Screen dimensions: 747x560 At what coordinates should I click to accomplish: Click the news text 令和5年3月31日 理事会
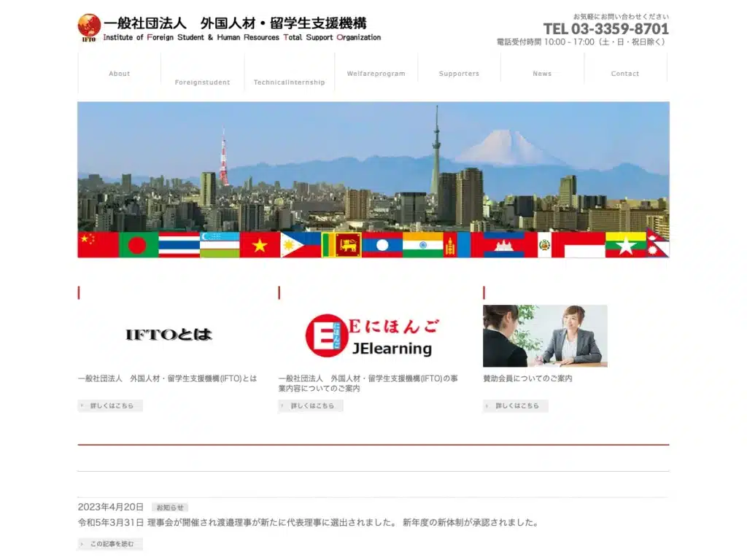coord(309,522)
